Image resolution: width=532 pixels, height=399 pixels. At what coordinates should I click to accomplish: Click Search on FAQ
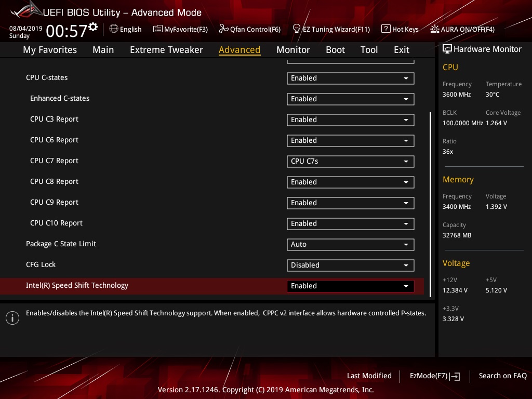[x=502, y=376]
